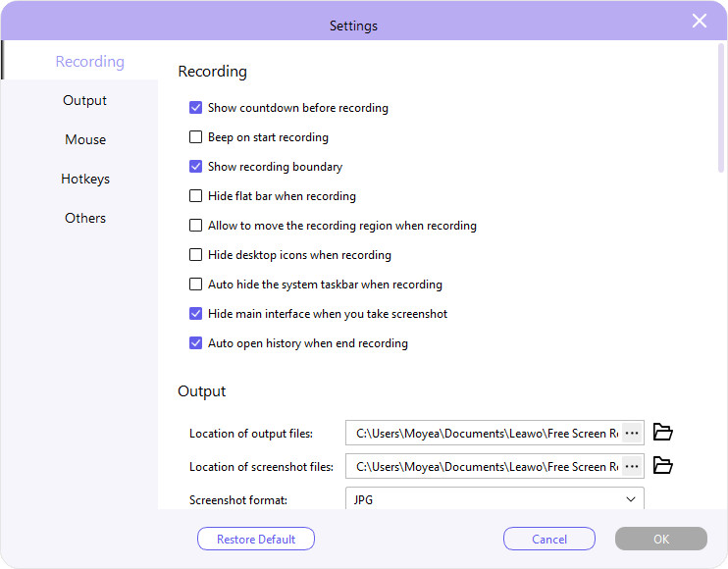Click the Restore Default button
Viewport: 728px width, 569px height.
(256, 539)
